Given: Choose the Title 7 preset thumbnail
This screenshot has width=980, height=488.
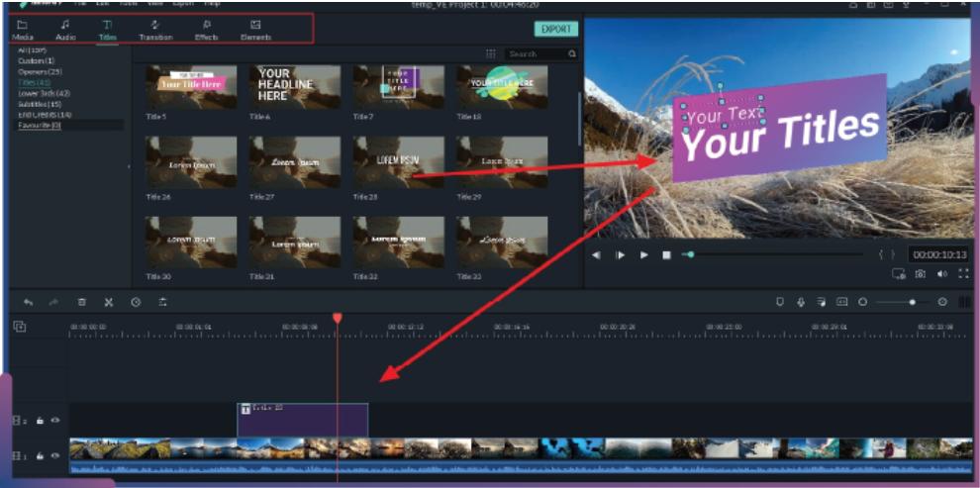Looking at the screenshot, I should (x=399, y=87).
